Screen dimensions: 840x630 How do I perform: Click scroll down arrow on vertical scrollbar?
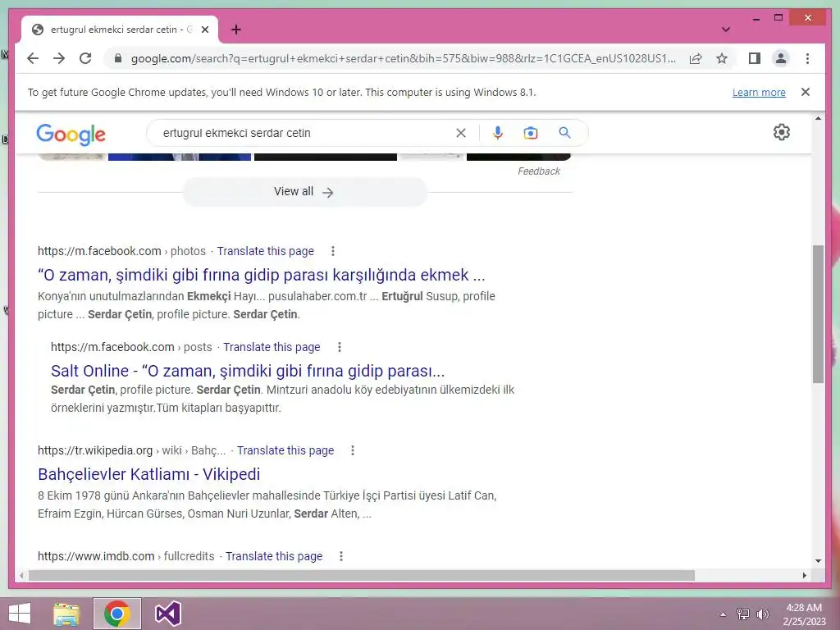click(818, 561)
